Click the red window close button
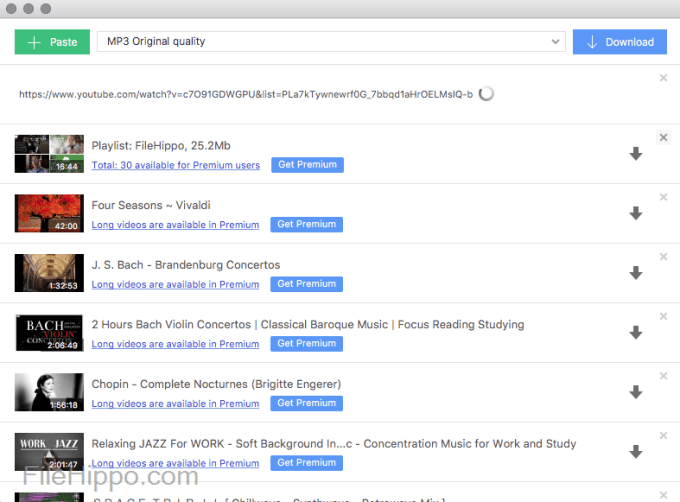 pos(11,8)
